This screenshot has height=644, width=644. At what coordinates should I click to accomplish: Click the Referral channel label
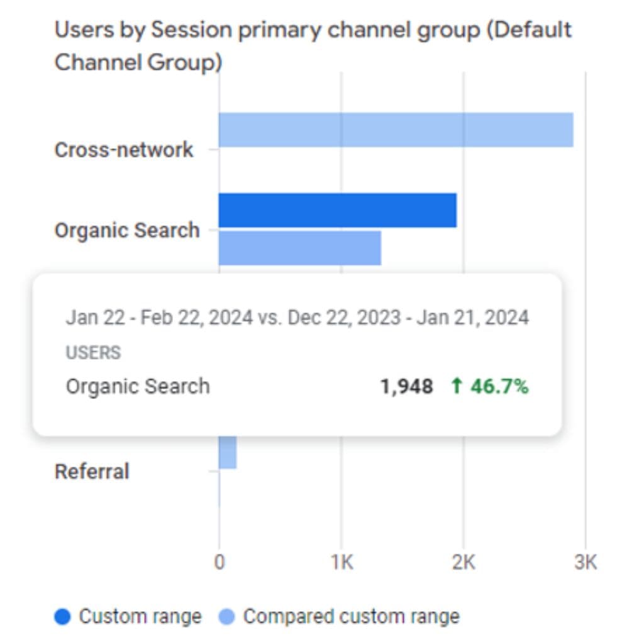tap(92, 471)
